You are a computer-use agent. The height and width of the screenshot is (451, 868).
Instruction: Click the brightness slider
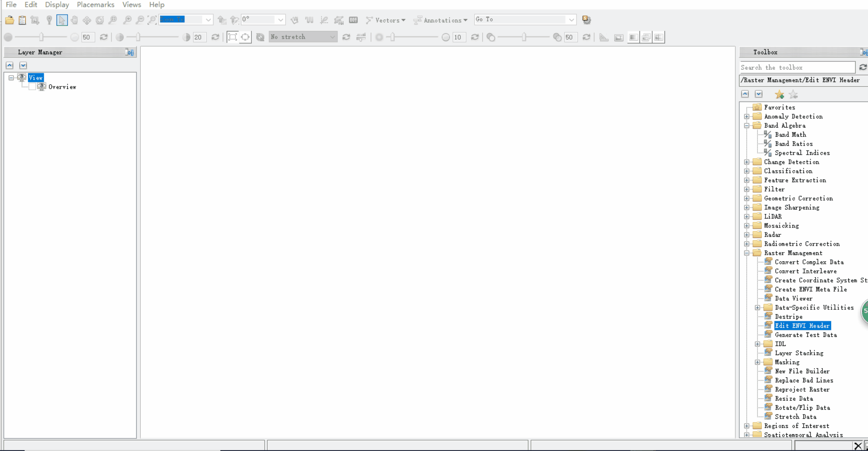coord(41,37)
